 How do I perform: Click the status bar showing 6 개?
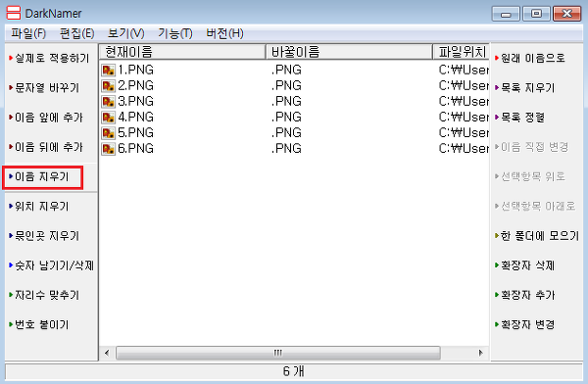294,371
